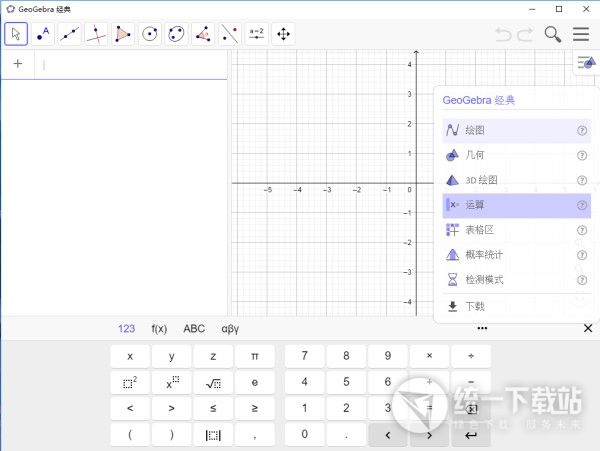This screenshot has height=451, width=600.
Task: Tap the y key on keyboard
Action: pyautogui.click(x=171, y=356)
